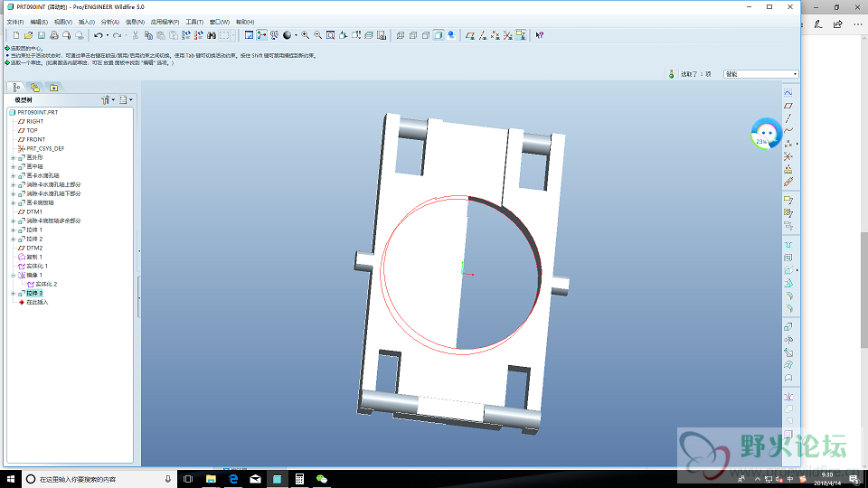Click the Windows Start button
This screenshot has height=488, width=868.
click(x=11, y=479)
